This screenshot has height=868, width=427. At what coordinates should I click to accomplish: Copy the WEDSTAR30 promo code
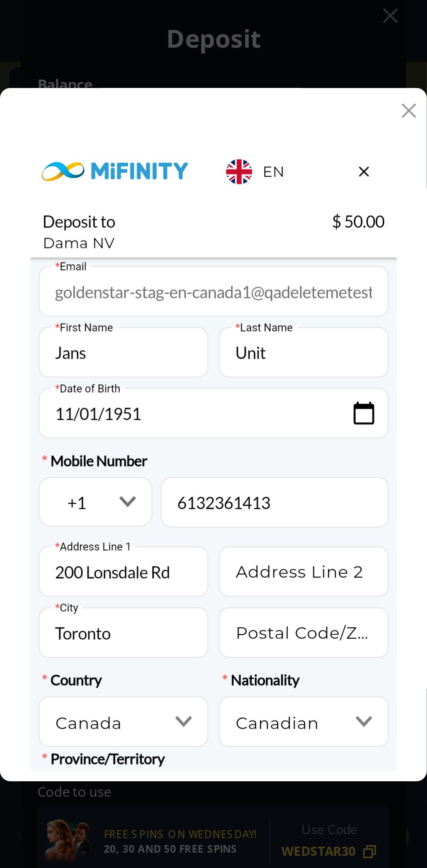369,851
